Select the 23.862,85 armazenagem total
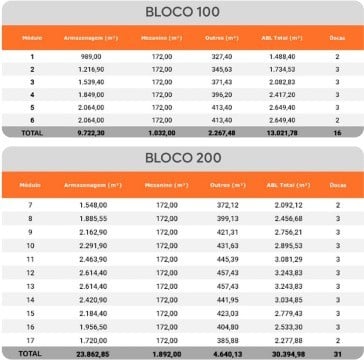 coord(93,354)
